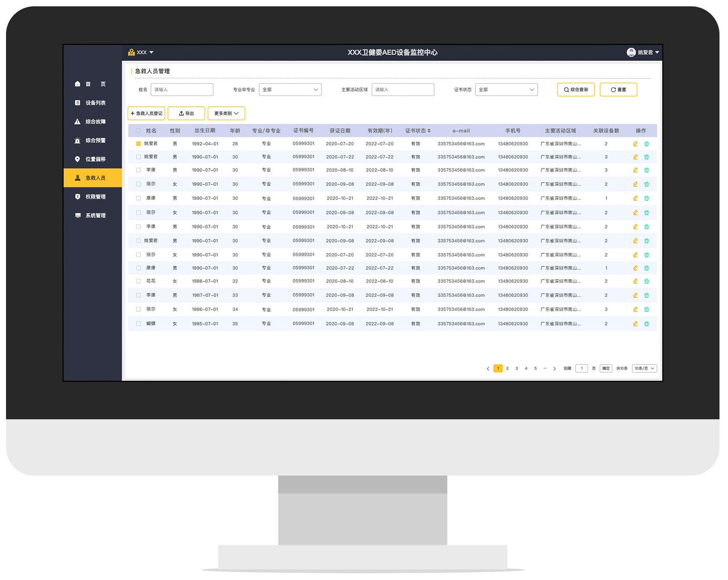Delete 李康 row certified on 2020-08-10
Screen dimensions: 728x580
click(x=647, y=170)
